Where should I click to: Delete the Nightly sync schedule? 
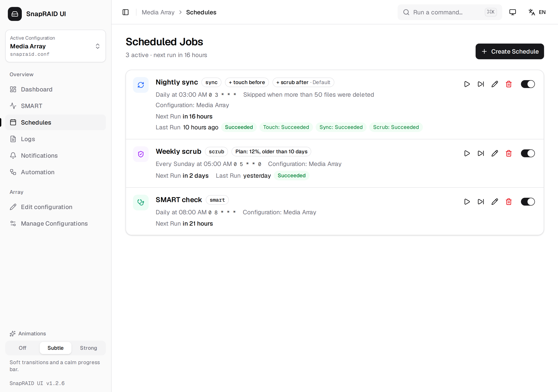tap(509, 84)
